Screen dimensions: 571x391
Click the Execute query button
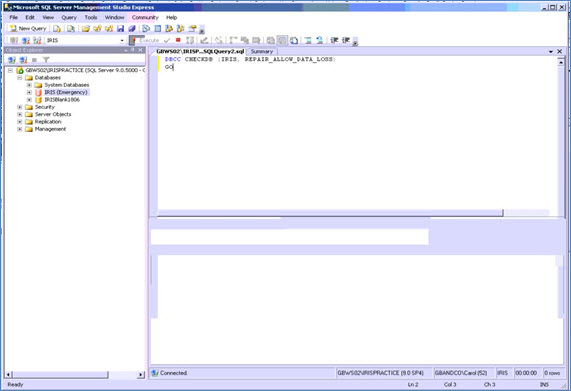pyautogui.click(x=146, y=40)
